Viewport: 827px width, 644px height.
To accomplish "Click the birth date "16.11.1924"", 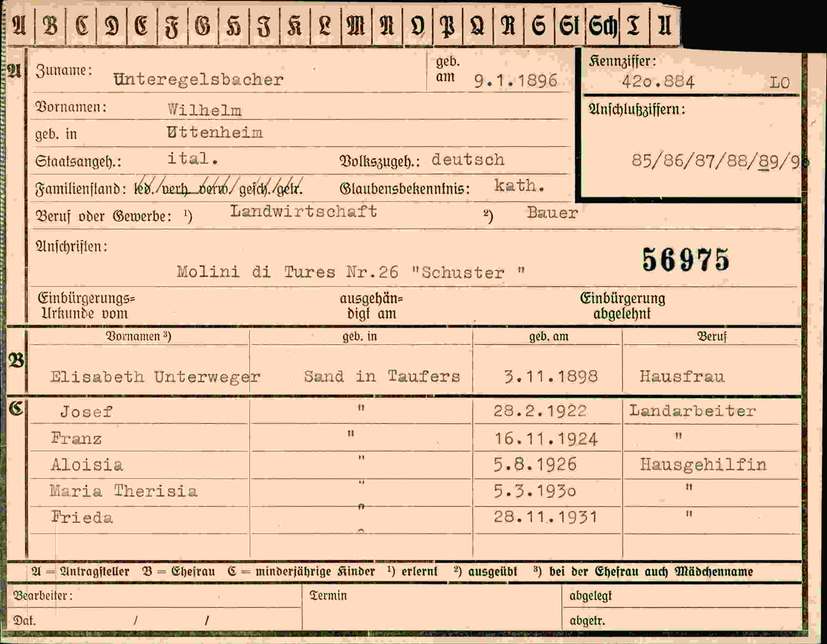I will [546, 439].
